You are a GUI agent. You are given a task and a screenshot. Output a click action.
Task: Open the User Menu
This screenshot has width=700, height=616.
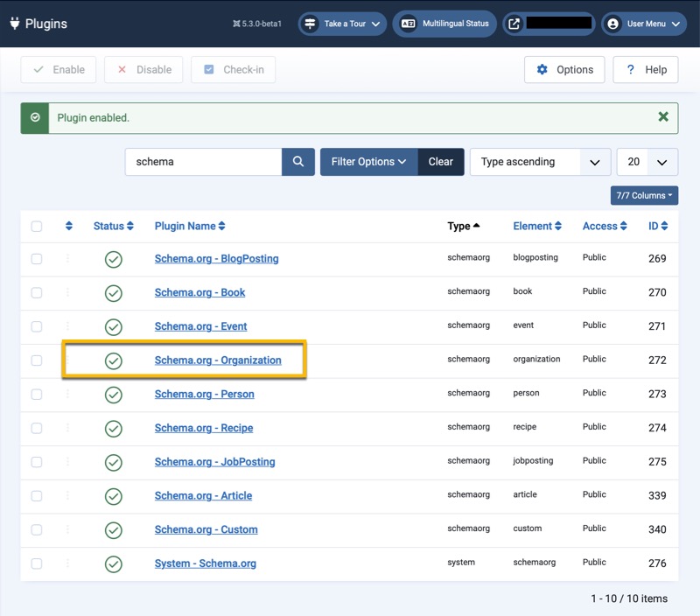click(x=642, y=24)
